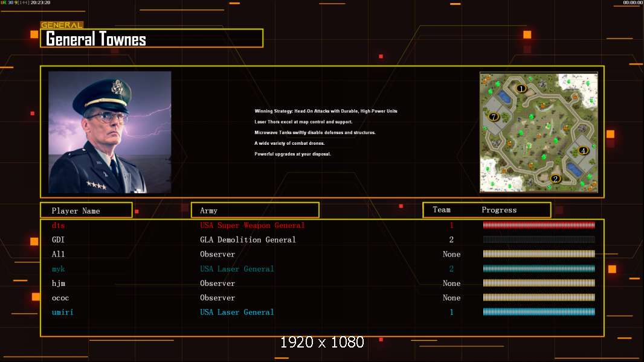The height and width of the screenshot is (362, 644).
Task: Click the GENERAL label above the title
Action: click(62, 25)
